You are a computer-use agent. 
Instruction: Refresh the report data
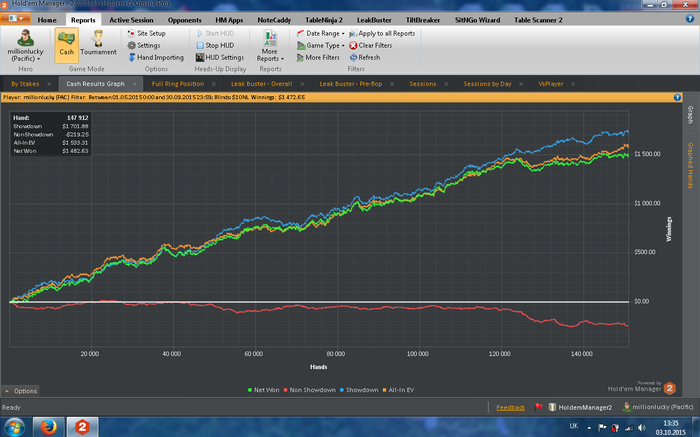tap(365, 58)
